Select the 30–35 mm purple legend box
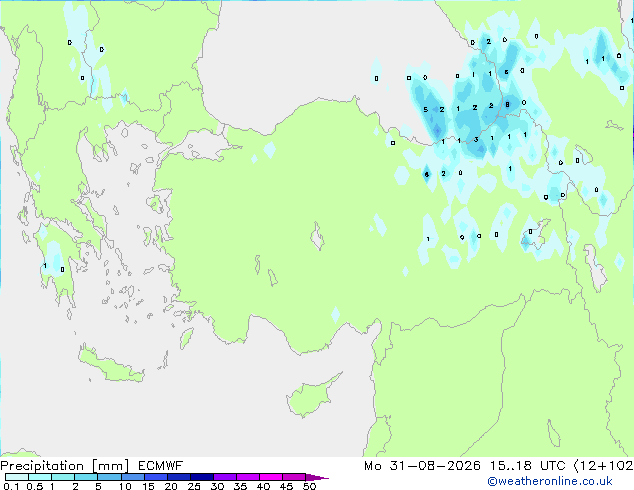634x490 pixels. 225,477
